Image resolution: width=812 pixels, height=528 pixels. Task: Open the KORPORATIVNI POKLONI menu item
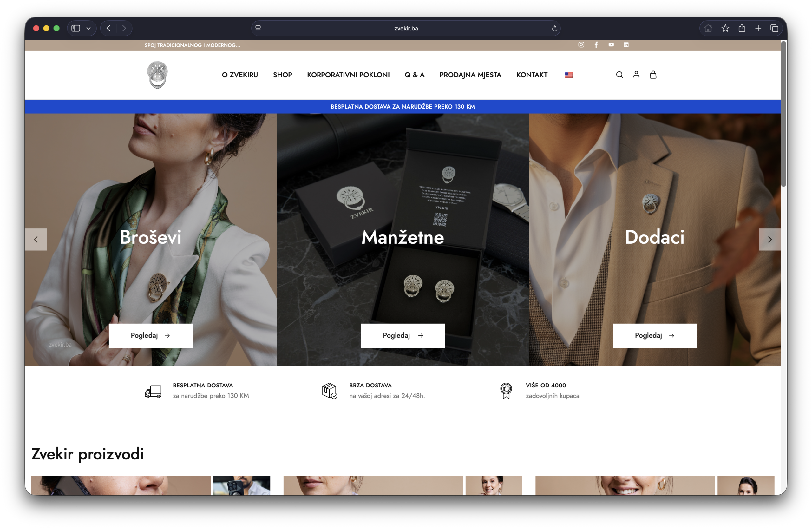click(348, 75)
